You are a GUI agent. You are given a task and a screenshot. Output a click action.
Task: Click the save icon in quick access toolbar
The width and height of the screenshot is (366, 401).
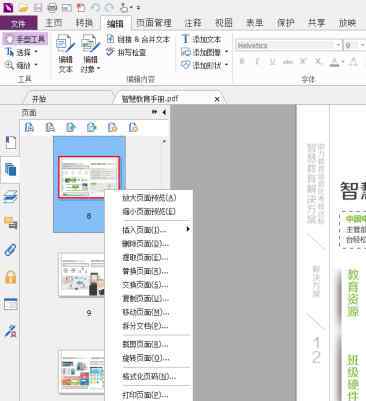pos(38,7)
